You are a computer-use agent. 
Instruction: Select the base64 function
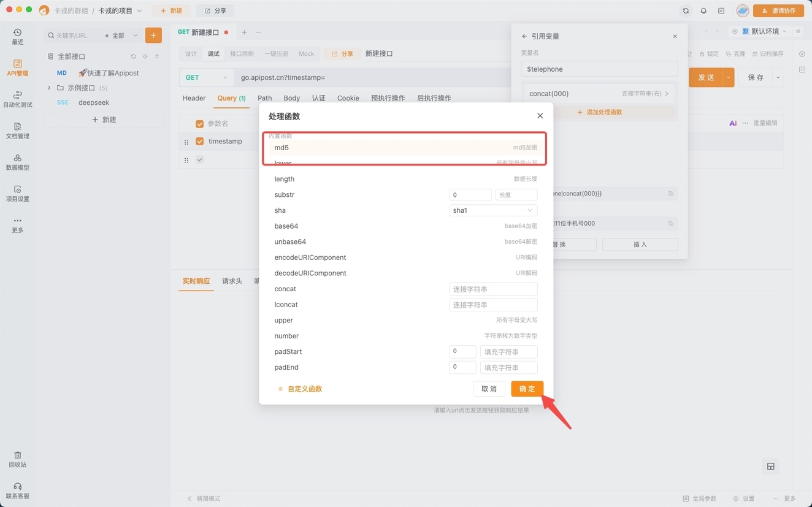pyautogui.click(x=406, y=226)
